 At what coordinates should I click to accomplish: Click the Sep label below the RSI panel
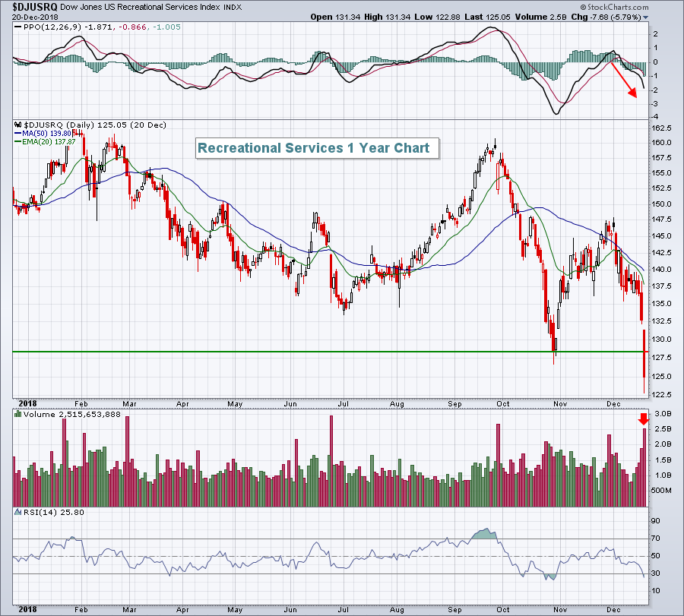coord(454,610)
